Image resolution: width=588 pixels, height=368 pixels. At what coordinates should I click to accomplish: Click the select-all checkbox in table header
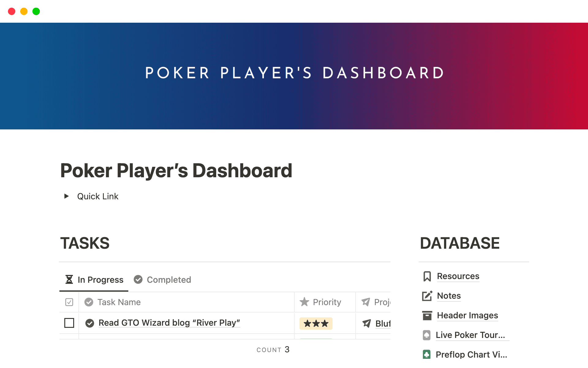click(x=69, y=302)
